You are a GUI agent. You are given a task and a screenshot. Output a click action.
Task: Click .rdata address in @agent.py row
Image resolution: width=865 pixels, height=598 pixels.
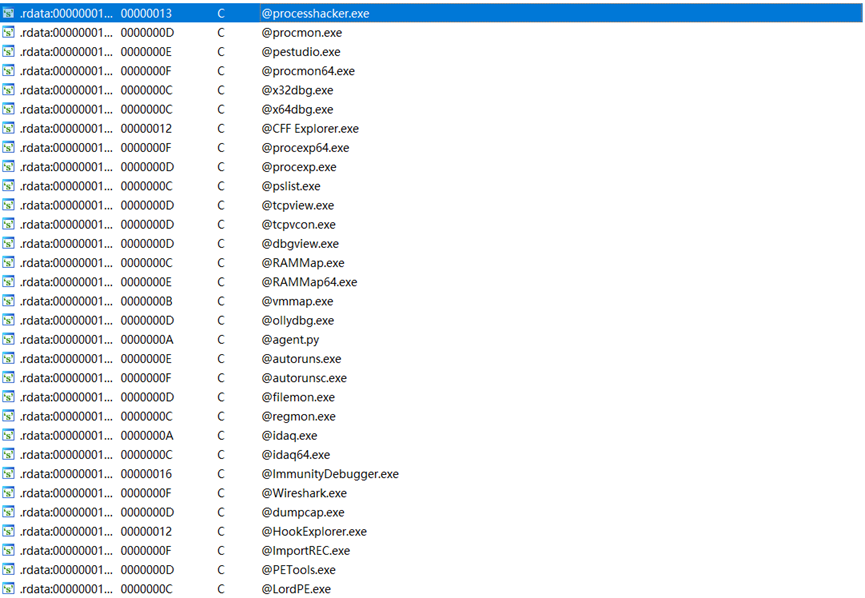coord(66,340)
